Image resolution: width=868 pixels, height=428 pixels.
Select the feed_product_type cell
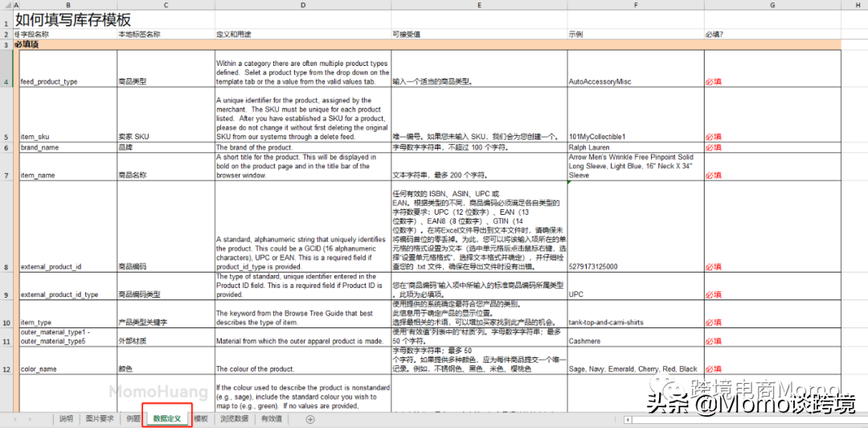pos(68,68)
